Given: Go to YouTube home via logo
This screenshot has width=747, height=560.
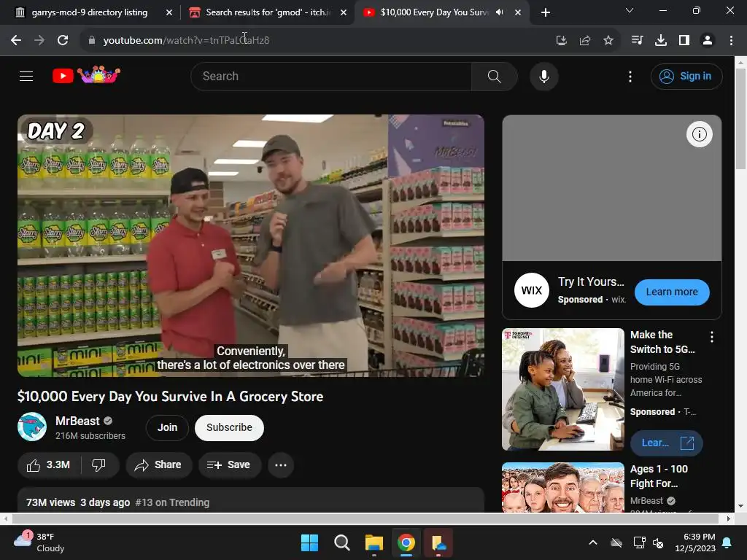Looking at the screenshot, I should click(86, 75).
